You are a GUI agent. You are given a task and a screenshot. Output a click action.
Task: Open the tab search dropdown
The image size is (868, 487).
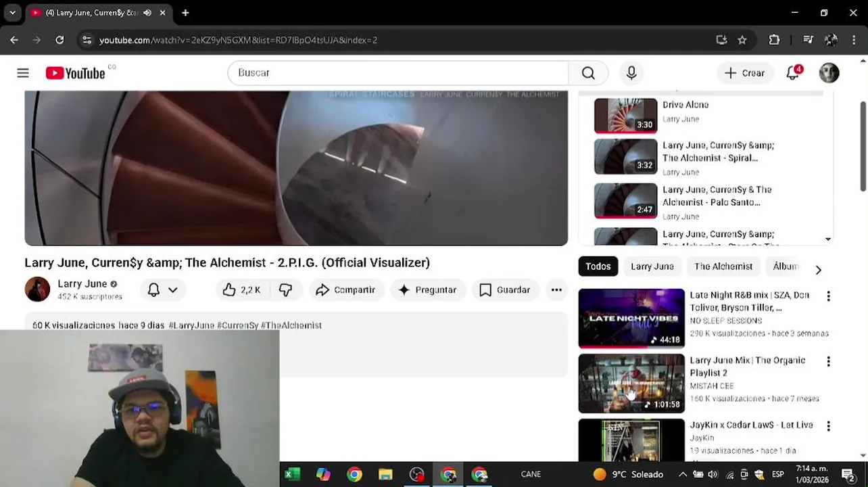pos(12,13)
